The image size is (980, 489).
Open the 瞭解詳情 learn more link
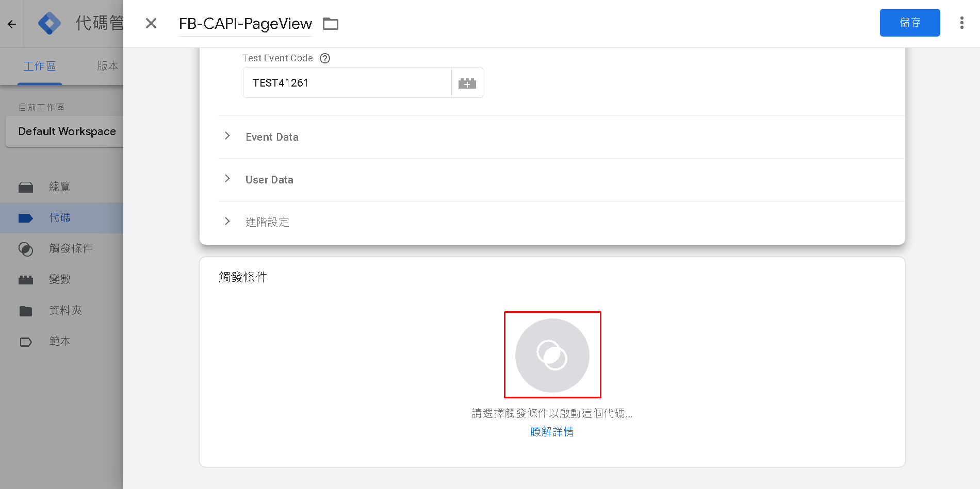point(552,432)
